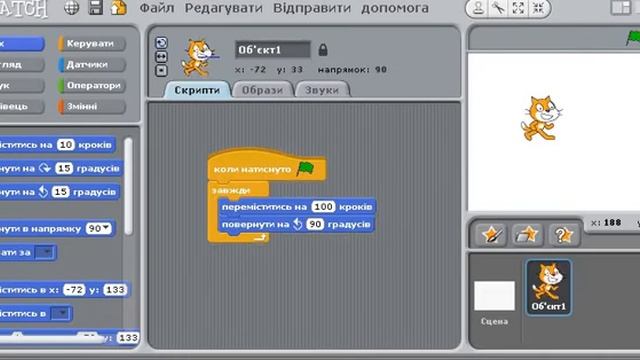Click the 15 value in clockwise turn block
640x360 pixels.
64,168
